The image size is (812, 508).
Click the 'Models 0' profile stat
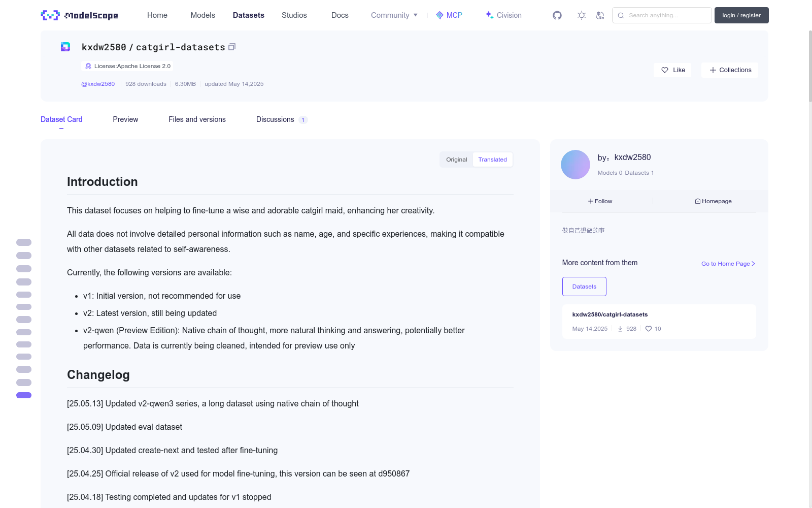tap(610, 173)
